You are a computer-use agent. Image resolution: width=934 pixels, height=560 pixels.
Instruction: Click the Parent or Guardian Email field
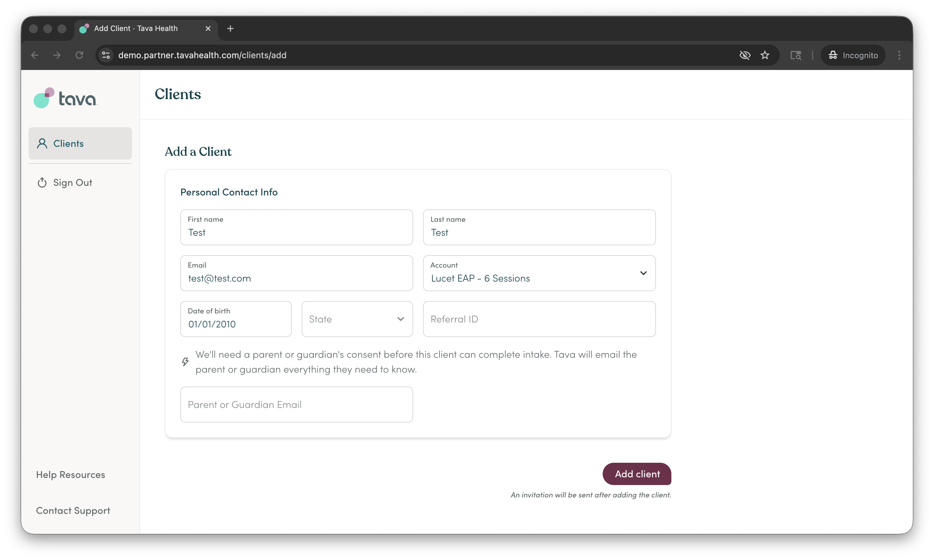click(x=296, y=405)
